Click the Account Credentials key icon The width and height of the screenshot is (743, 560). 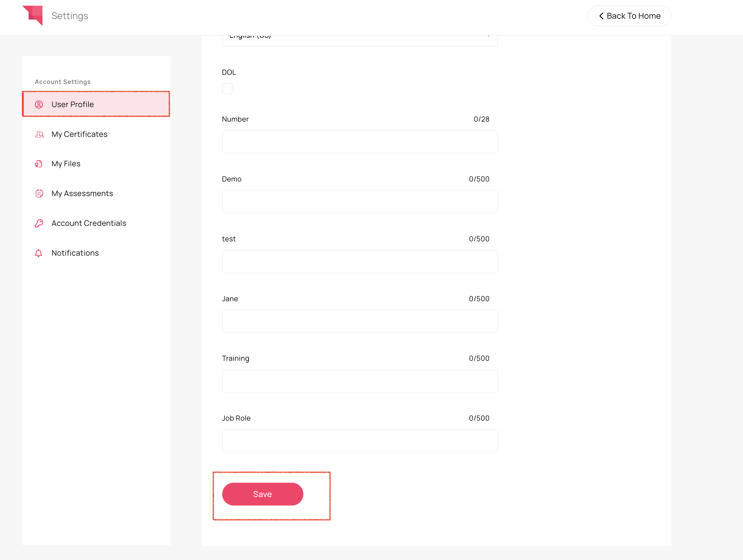(39, 223)
